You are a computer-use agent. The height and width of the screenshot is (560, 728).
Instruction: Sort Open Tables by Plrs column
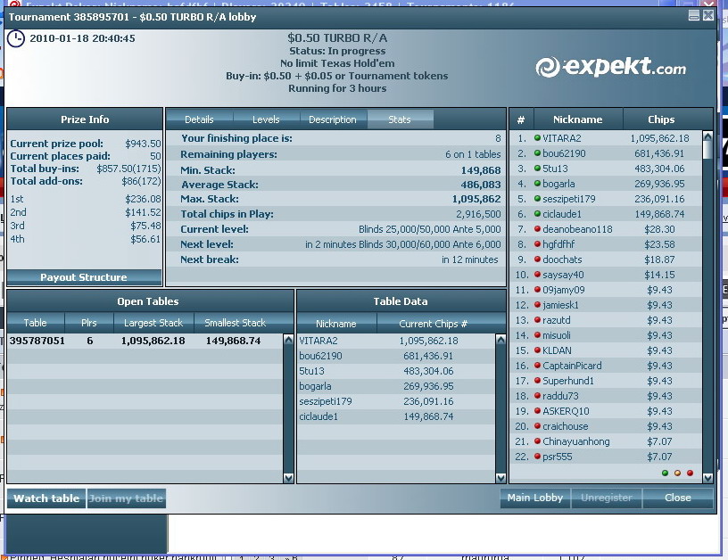coord(88,323)
